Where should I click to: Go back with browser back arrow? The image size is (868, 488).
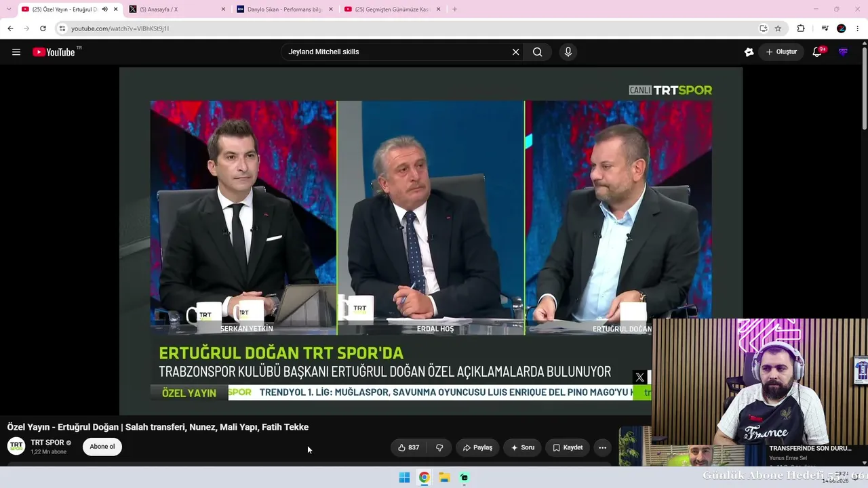click(10, 28)
